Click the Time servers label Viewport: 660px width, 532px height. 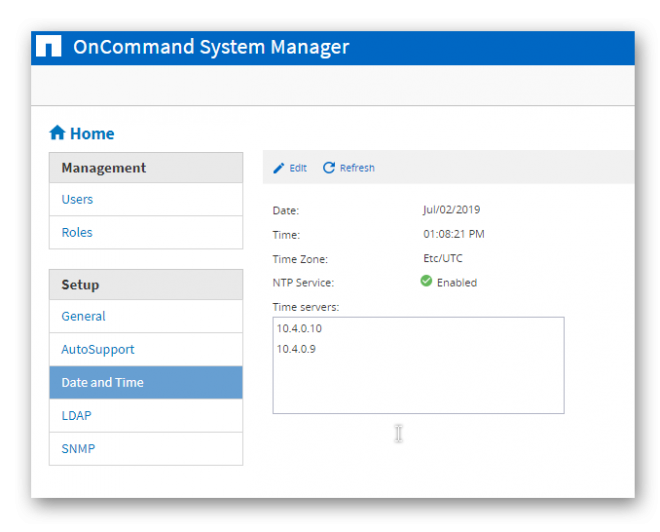(x=306, y=307)
